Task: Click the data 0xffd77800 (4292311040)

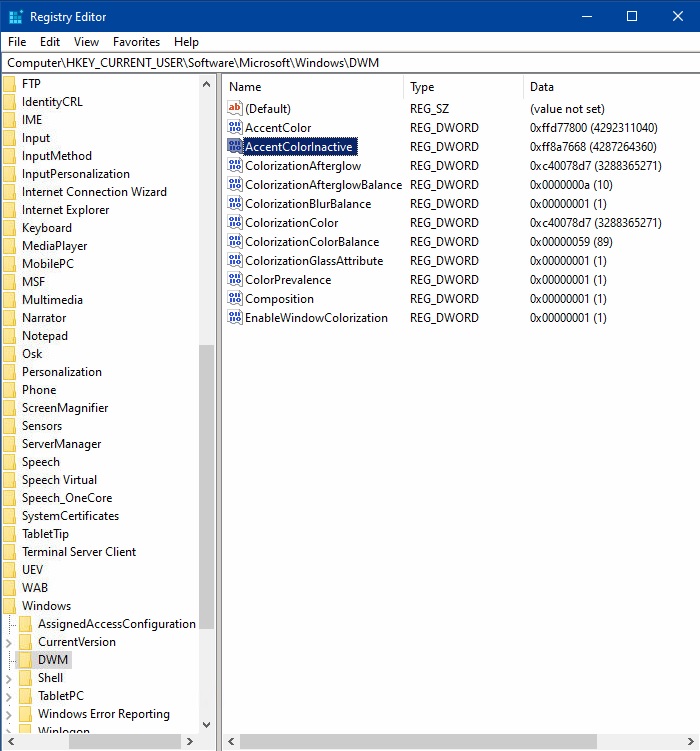Action: [594, 128]
